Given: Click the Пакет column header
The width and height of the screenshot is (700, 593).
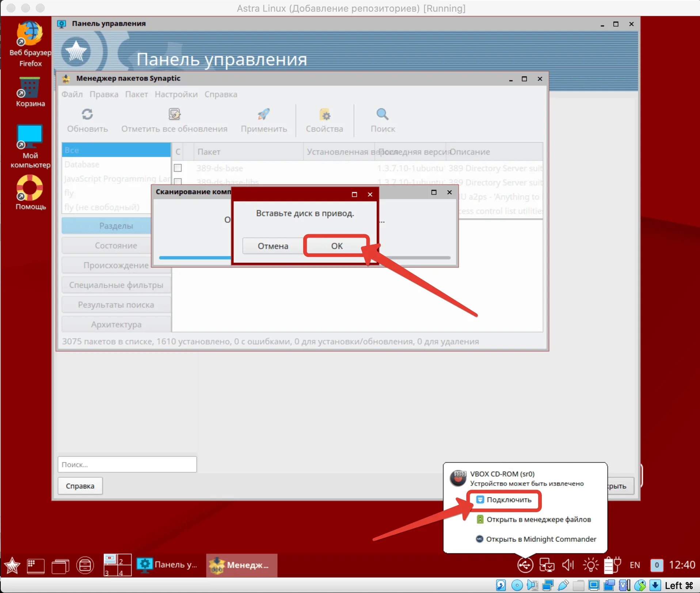Looking at the screenshot, I should pyautogui.click(x=248, y=152).
